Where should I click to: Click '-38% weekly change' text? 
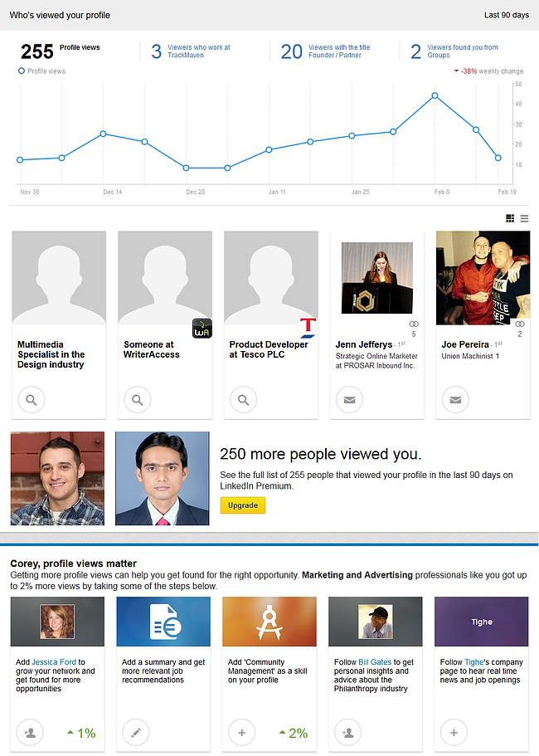(488, 71)
